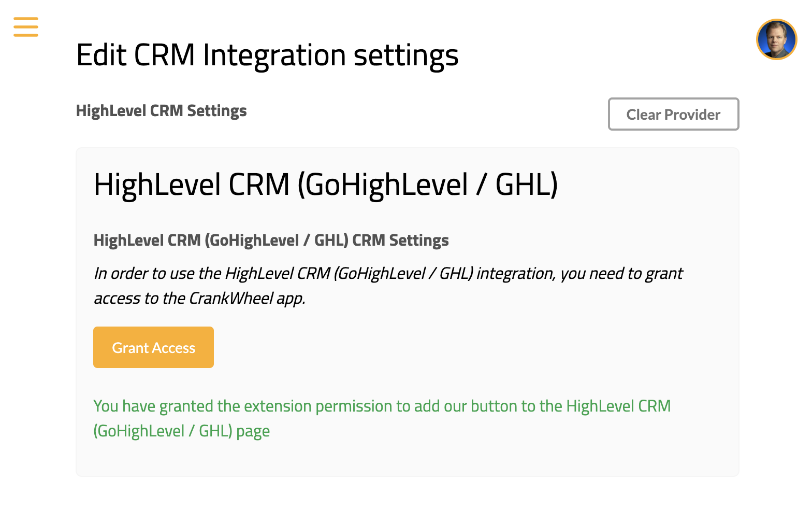The image size is (812, 509).
Task: Open account menu via profile picture
Action: point(776,39)
